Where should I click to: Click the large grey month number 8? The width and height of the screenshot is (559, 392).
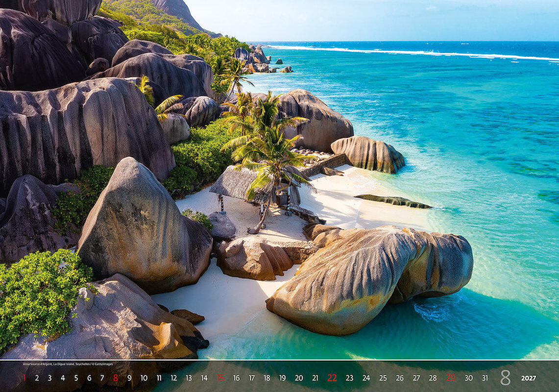pyautogui.click(x=506, y=377)
